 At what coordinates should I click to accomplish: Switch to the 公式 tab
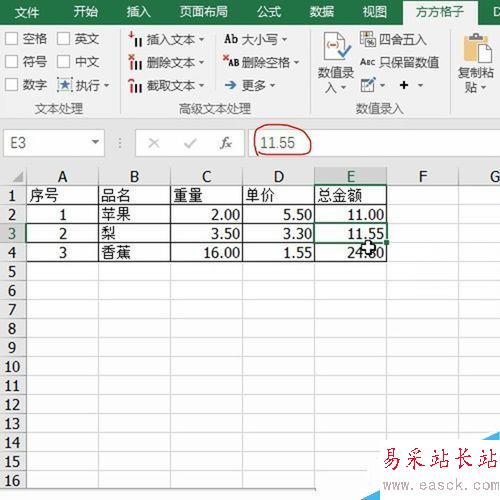[269, 12]
